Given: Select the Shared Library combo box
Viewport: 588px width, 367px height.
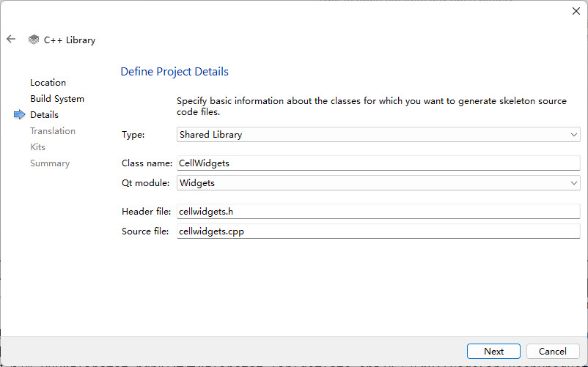Looking at the screenshot, I should (378, 135).
